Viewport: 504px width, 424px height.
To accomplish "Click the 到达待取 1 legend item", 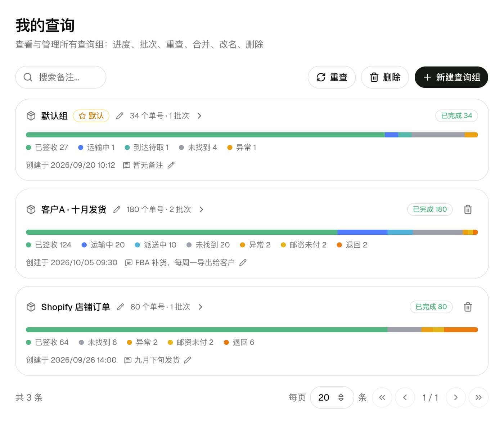I will (x=147, y=148).
